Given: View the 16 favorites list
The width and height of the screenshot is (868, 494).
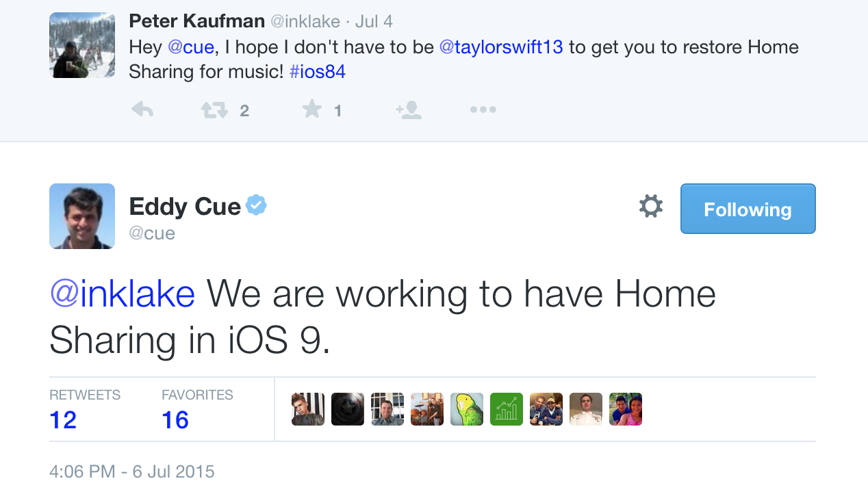Looking at the screenshot, I should tap(175, 419).
